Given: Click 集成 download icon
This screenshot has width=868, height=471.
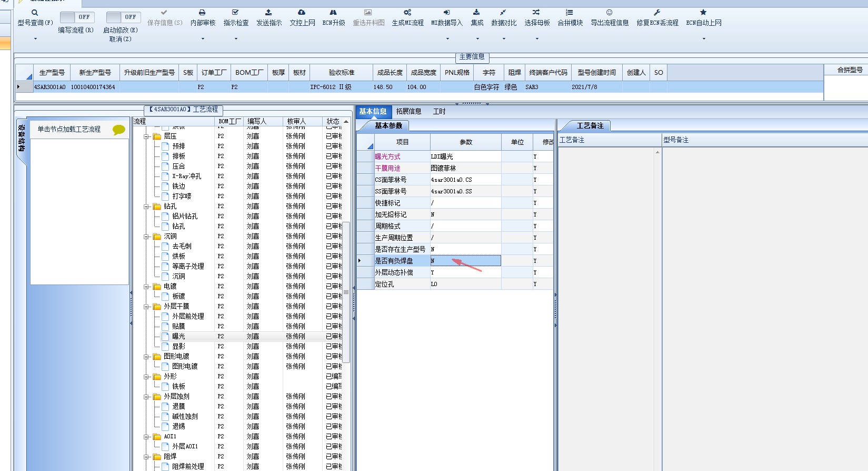Looking at the screenshot, I should tap(476, 12).
